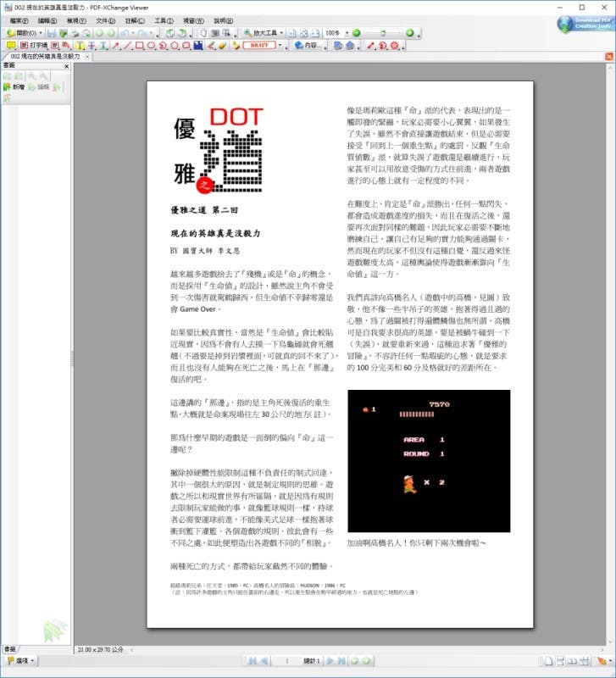The width and height of the screenshot is (616, 678).
Task: Click 新增 new bookmark button
Action: (x=14, y=87)
